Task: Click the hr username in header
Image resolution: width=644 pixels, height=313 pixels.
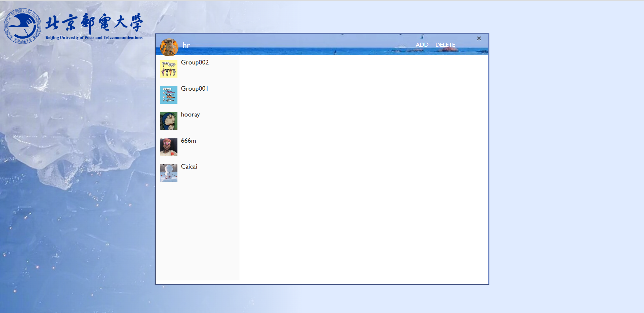Action: [186, 45]
